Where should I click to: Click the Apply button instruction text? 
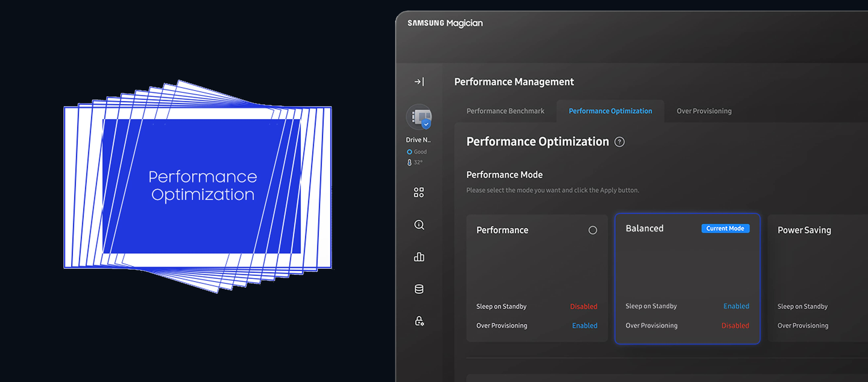553,190
